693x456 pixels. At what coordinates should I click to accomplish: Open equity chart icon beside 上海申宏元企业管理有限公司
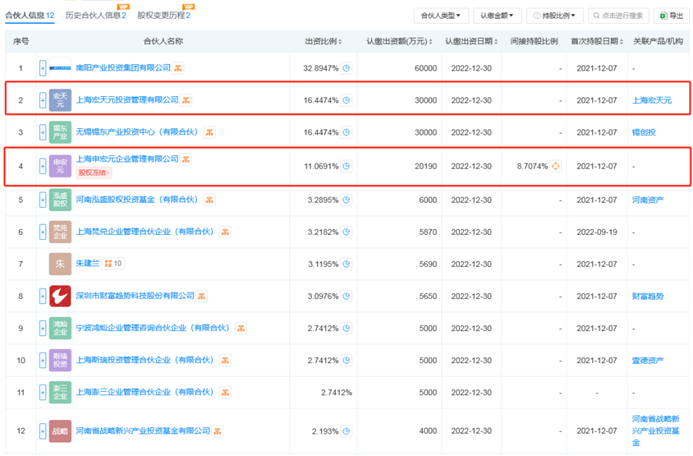[x=186, y=159]
